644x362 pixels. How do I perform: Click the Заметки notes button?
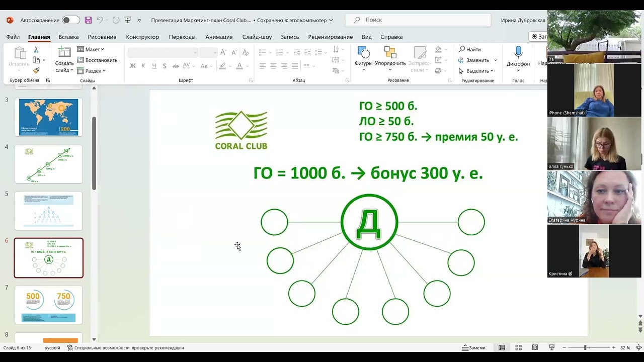pyautogui.click(x=473, y=347)
